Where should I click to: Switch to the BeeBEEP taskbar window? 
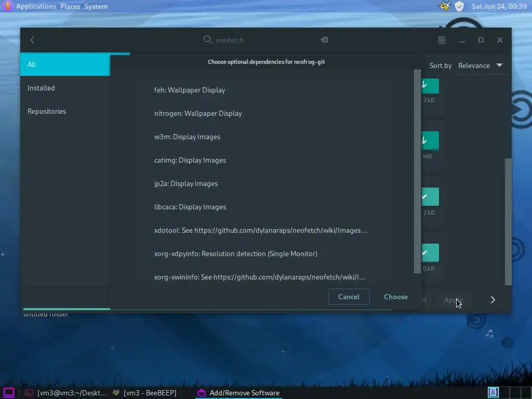145,393
